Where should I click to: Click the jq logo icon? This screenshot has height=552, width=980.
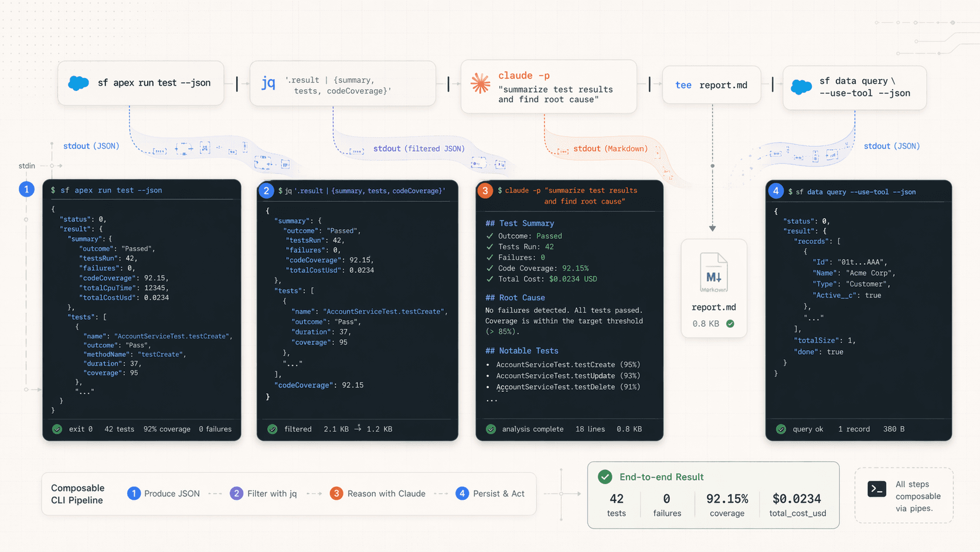coord(268,83)
